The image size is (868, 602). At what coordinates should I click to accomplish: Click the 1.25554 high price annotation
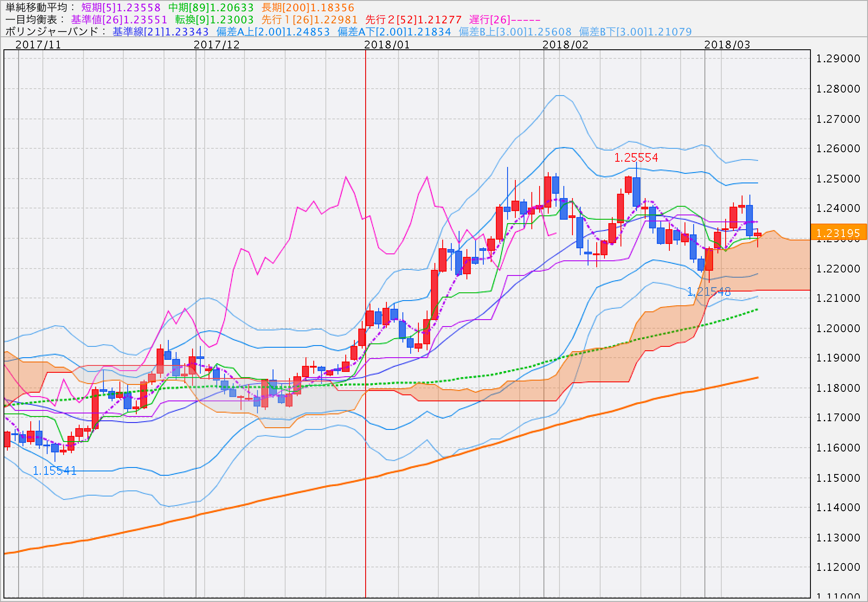pyautogui.click(x=636, y=157)
